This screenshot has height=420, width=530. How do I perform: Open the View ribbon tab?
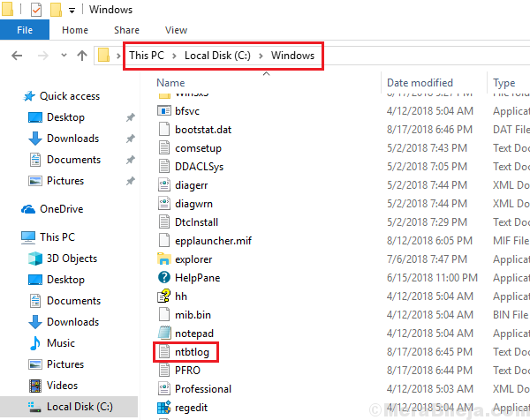[176, 30]
